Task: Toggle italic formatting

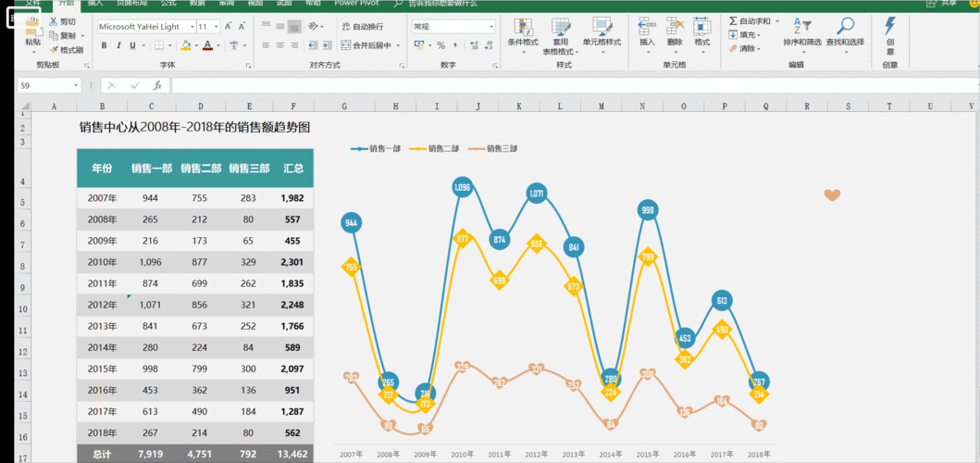Action: coord(118,45)
